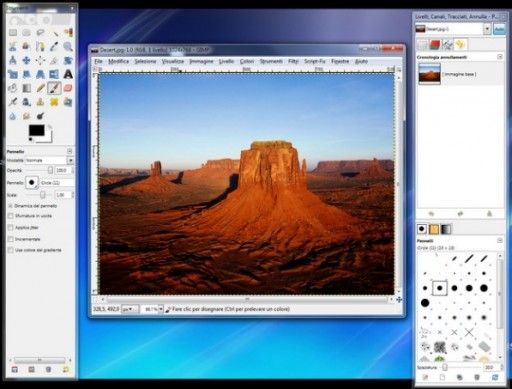Select the Heal tool
This screenshot has height=389, width=512.
(54, 102)
